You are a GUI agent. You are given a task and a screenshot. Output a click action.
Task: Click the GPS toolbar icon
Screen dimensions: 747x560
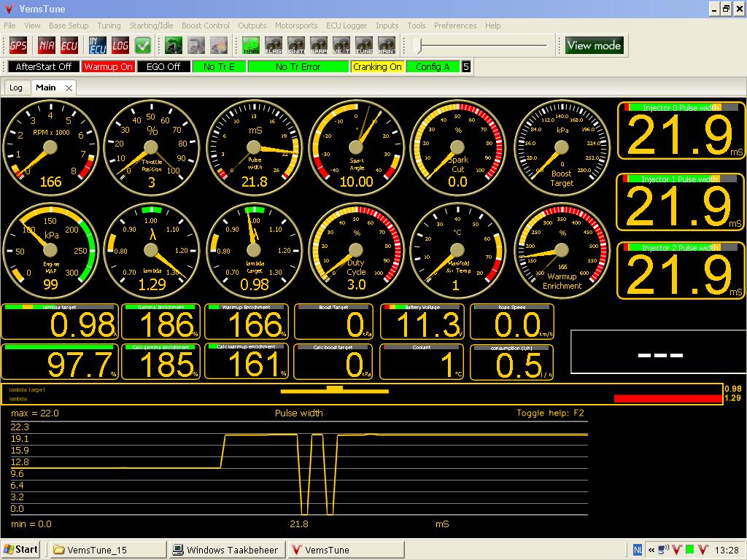tap(18, 46)
